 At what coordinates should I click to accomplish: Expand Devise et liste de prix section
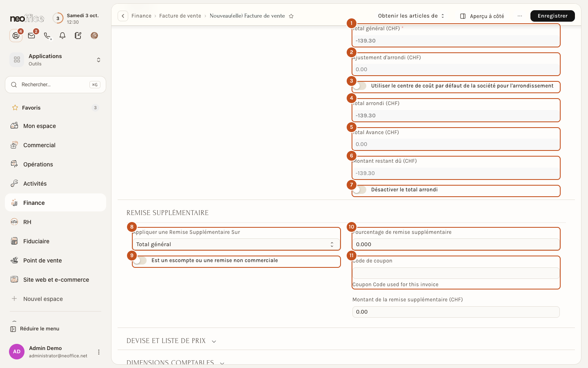pyautogui.click(x=171, y=341)
